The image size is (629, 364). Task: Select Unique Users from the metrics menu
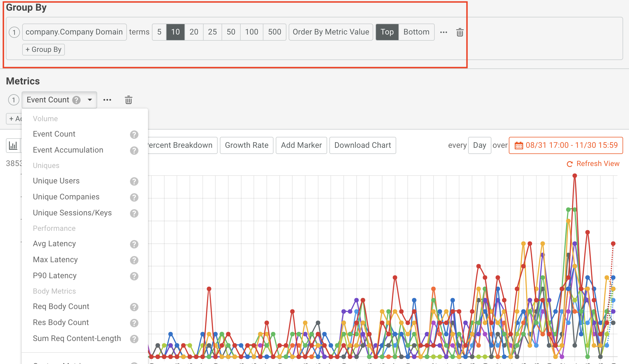[x=56, y=181]
